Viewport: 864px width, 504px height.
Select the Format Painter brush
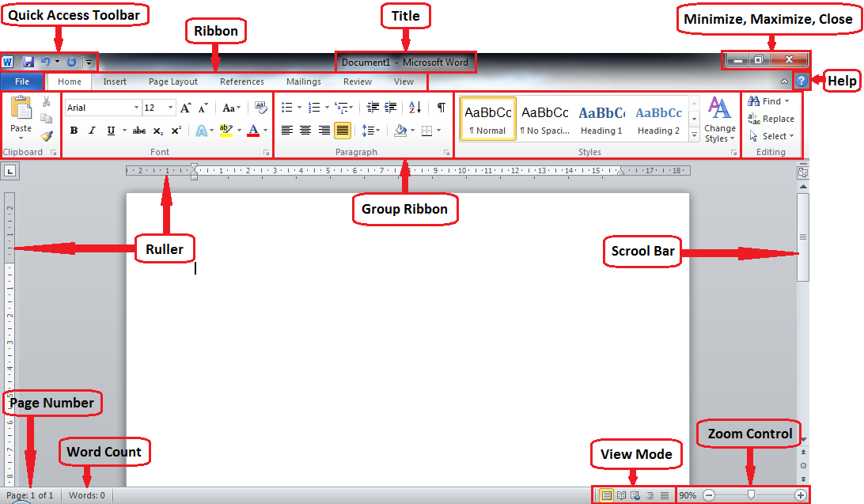pyautogui.click(x=46, y=135)
